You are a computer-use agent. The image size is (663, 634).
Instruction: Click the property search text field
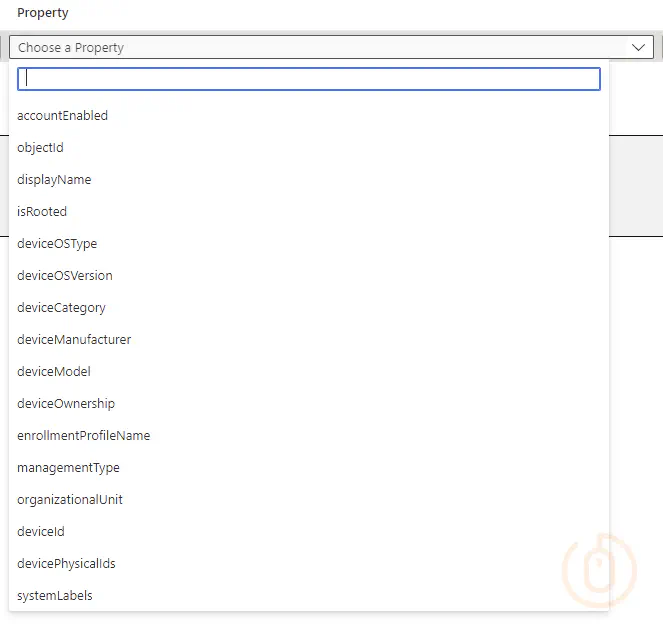pyautogui.click(x=309, y=79)
